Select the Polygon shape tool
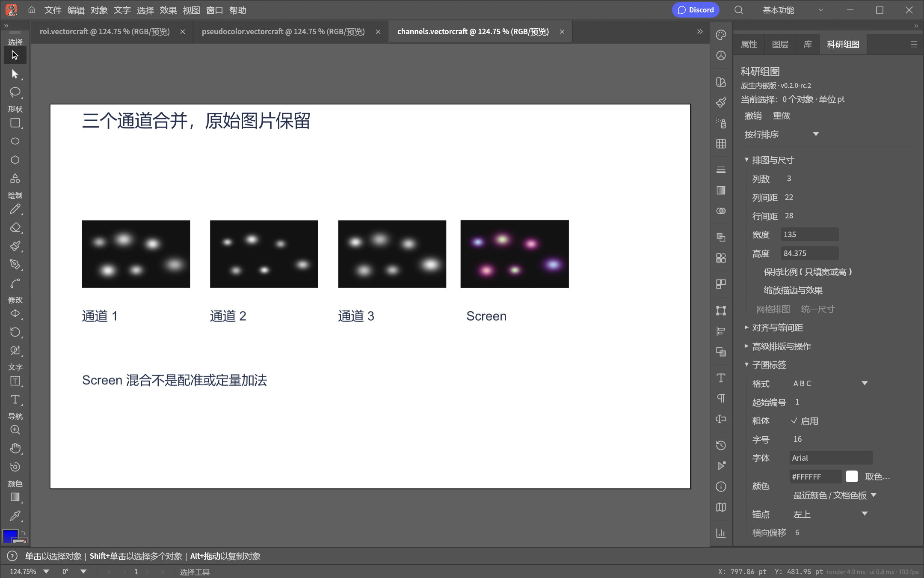This screenshot has width=924, height=578. click(15, 160)
